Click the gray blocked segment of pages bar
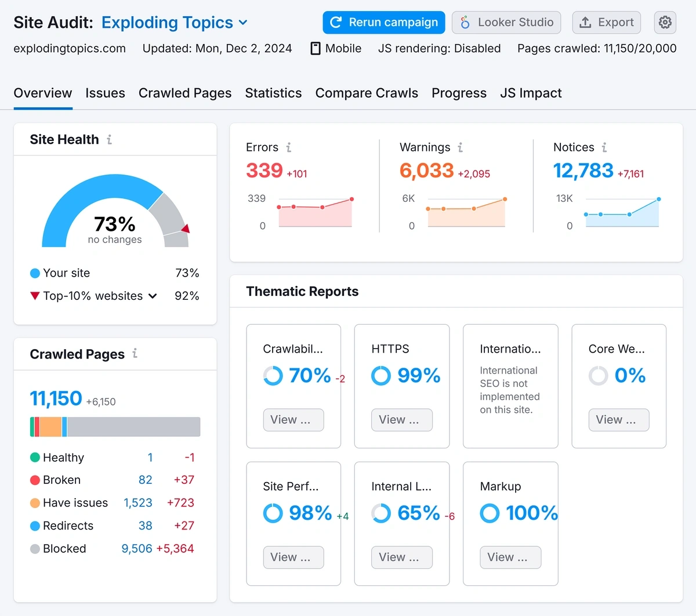Viewport: 696px width, 616px height. pyautogui.click(x=133, y=427)
